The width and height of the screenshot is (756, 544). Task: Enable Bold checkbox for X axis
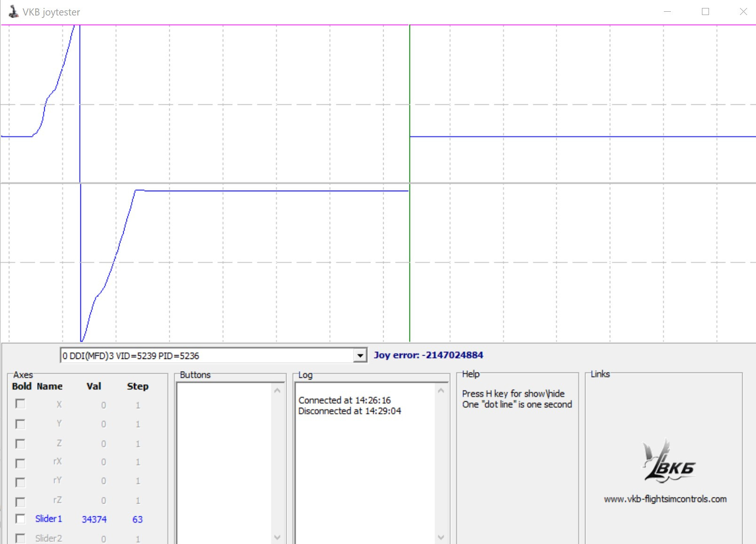coord(20,404)
